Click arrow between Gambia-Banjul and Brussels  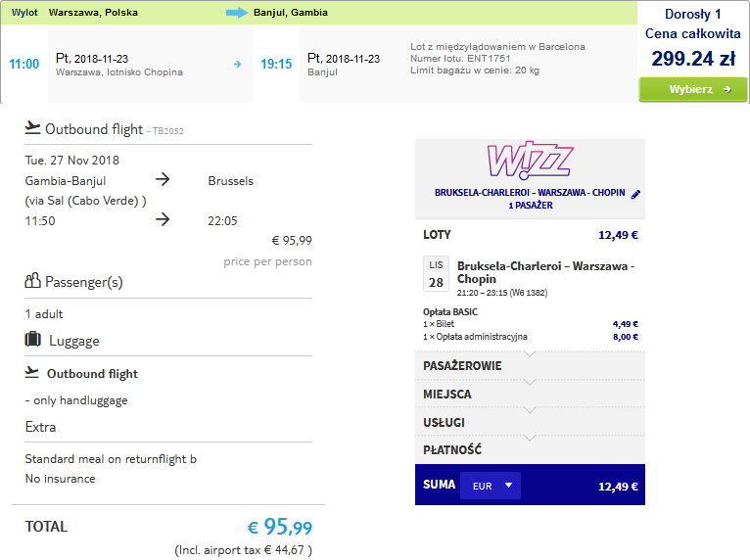(163, 180)
